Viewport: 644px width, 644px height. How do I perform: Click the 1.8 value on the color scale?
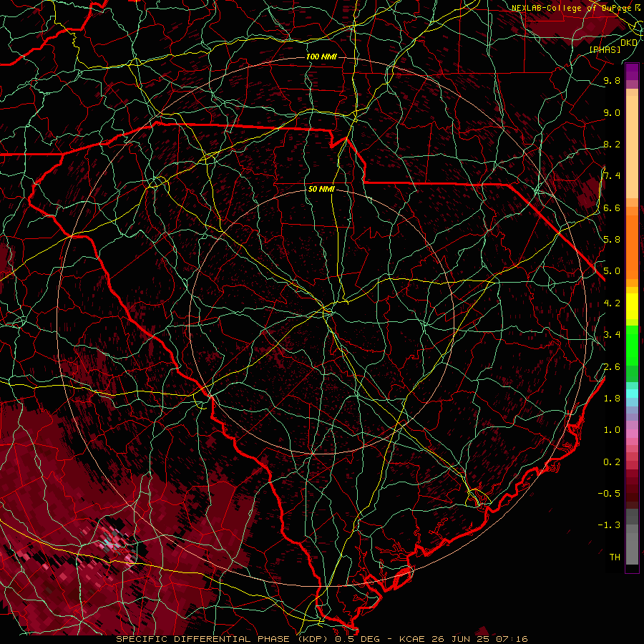coord(612,399)
